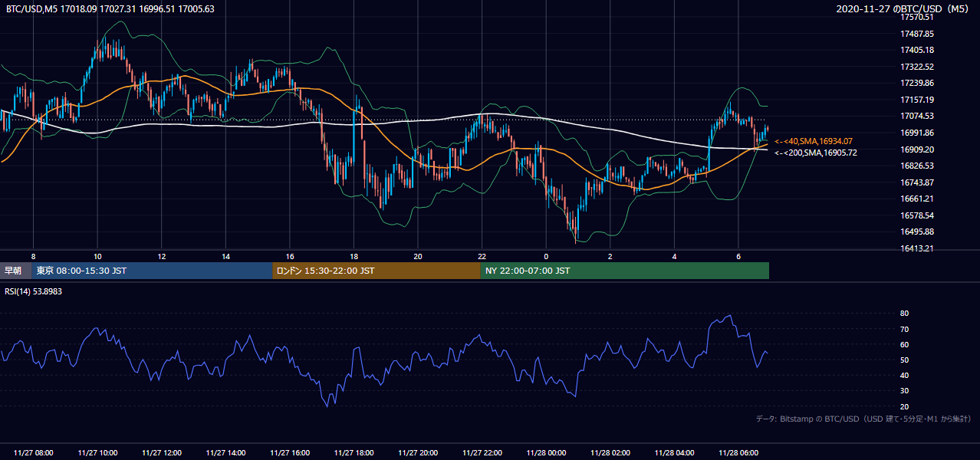980x460 pixels.
Task: Click price axis value 16413.21
Action: (917, 248)
